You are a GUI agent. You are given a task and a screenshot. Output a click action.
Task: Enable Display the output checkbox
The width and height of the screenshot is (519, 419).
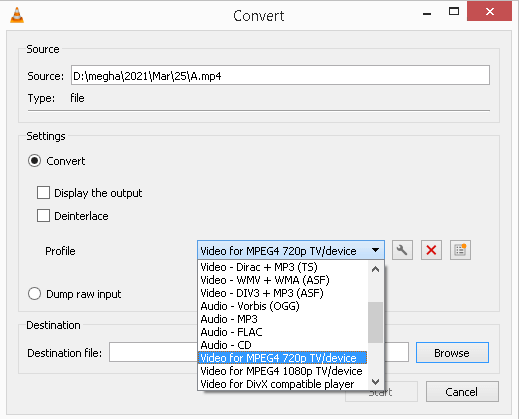click(x=43, y=193)
